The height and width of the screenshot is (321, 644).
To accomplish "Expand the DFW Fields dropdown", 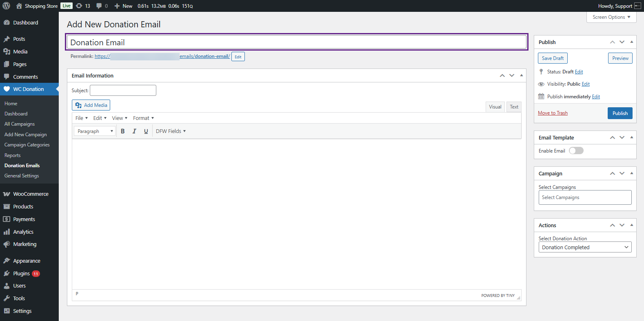I will pyautogui.click(x=171, y=131).
